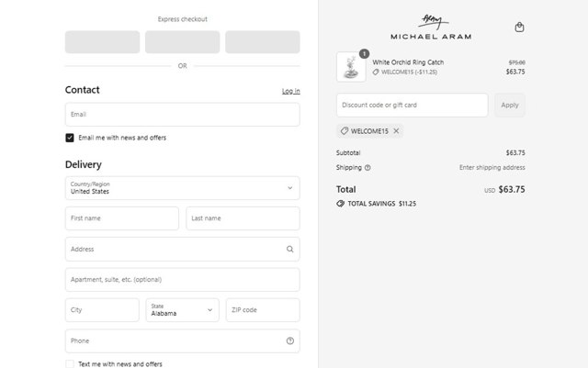This screenshot has width=588, height=368.
Task: Click the Log in link
Action: 290,91
